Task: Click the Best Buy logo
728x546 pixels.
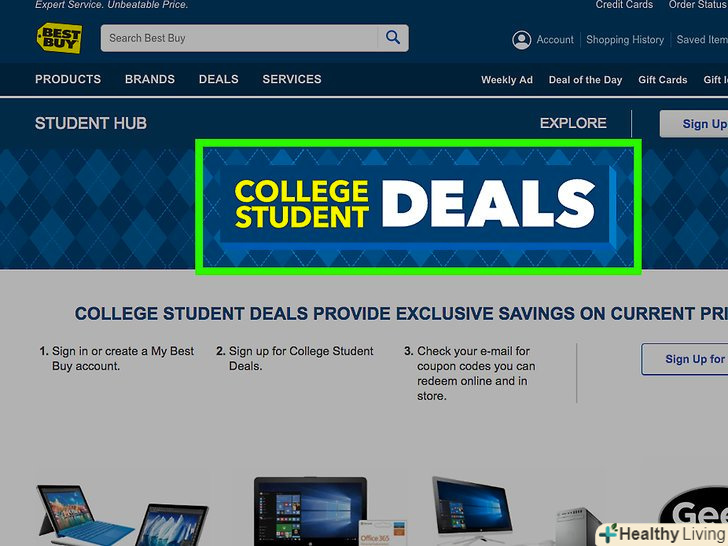Action: click(59, 38)
